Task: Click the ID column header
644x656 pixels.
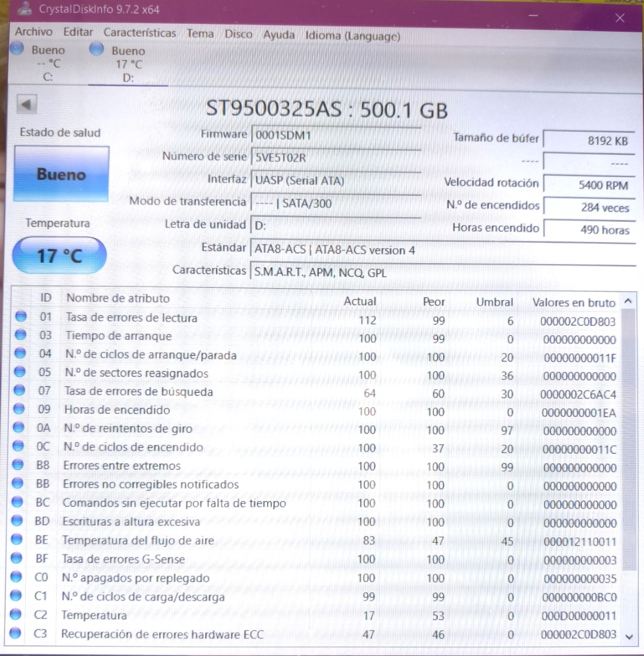Action: click(45, 298)
